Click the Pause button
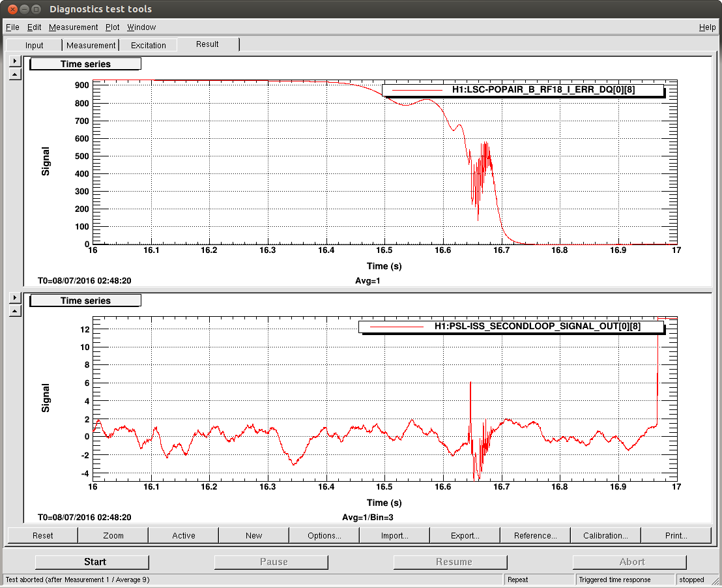 271,562
